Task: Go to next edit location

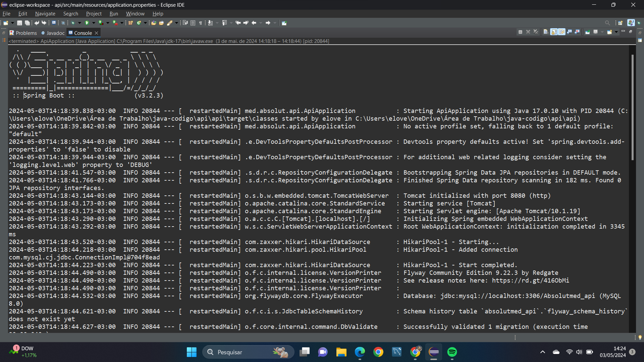Action: 246,23
